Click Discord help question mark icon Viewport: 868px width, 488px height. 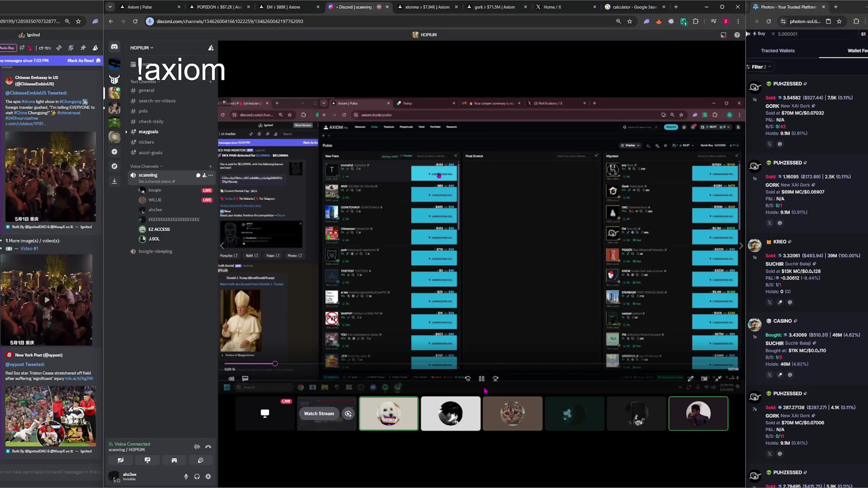pyautogui.click(x=737, y=35)
